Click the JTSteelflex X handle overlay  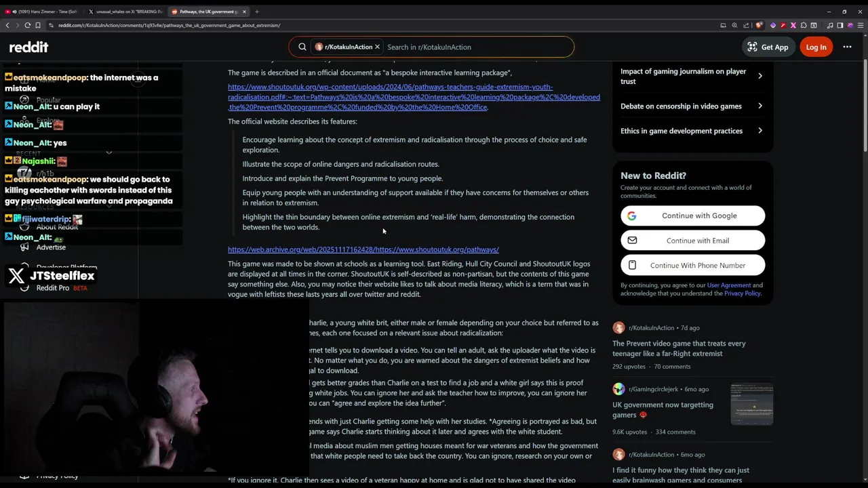click(x=52, y=276)
